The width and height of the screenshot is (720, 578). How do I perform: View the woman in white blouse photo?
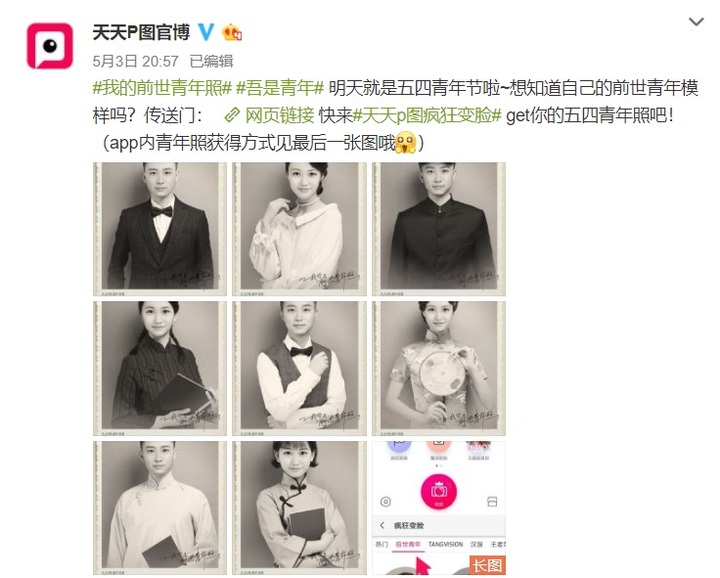tap(299, 229)
